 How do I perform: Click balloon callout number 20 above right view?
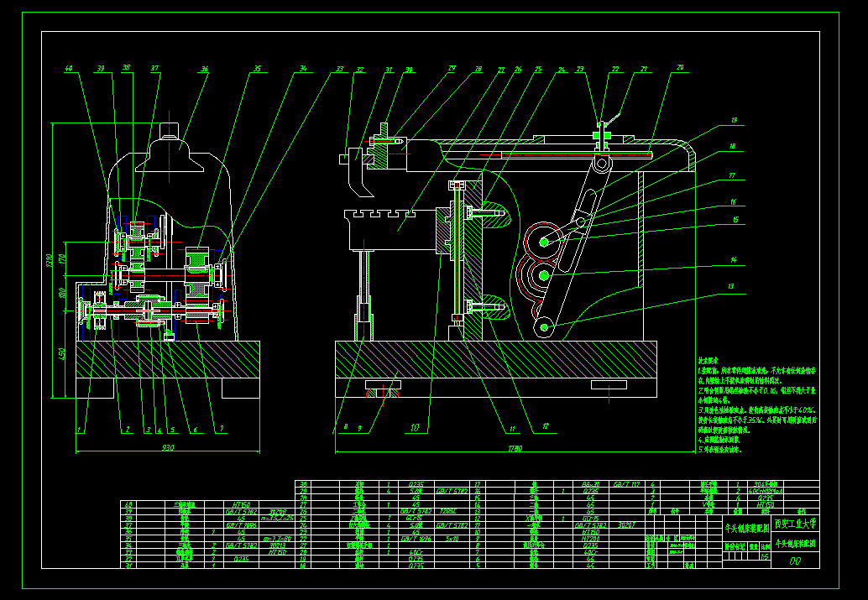pyautogui.click(x=680, y=67)
